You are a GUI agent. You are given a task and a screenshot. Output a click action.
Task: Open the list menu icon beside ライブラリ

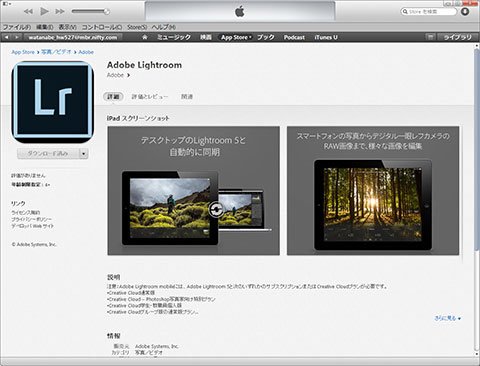click(430, 37)
